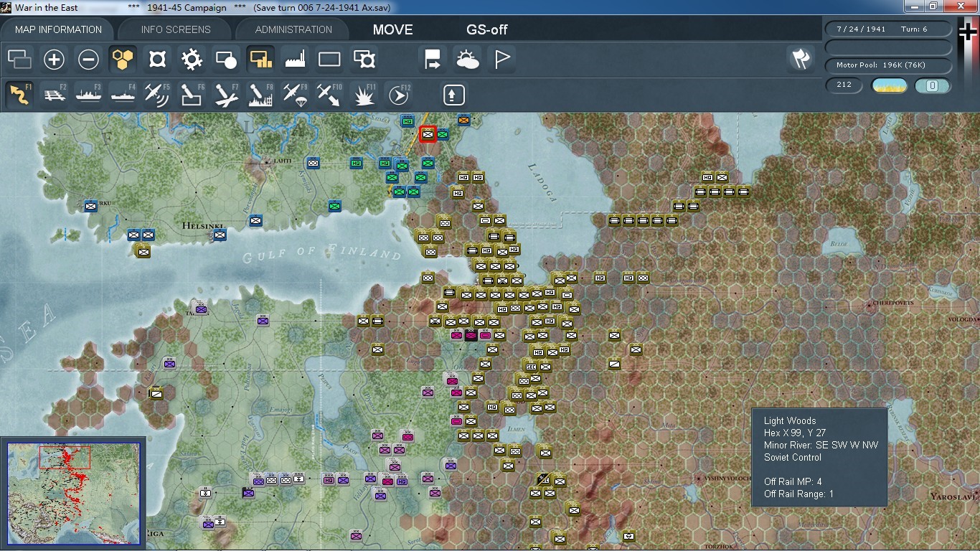This screenshot has height=551, width=980.
Task: Select the F10 air transfer icon
Action: 329,95
